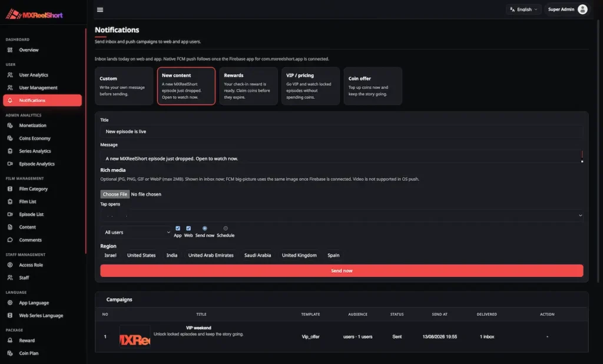Click the Super Admin account button
Viewport: 603px width, 364px height.
(x=567, y=9)
